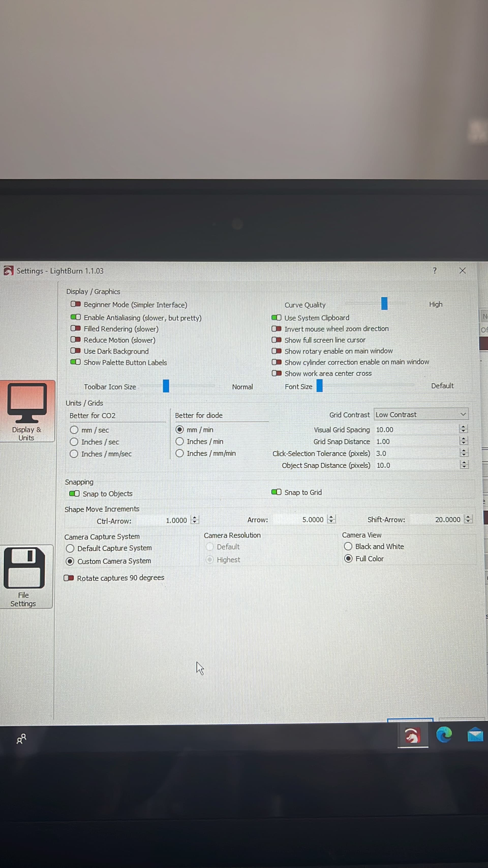Open the Mail app from the taskbar
This screenshot has width=488, height=868.
[475, 734]
